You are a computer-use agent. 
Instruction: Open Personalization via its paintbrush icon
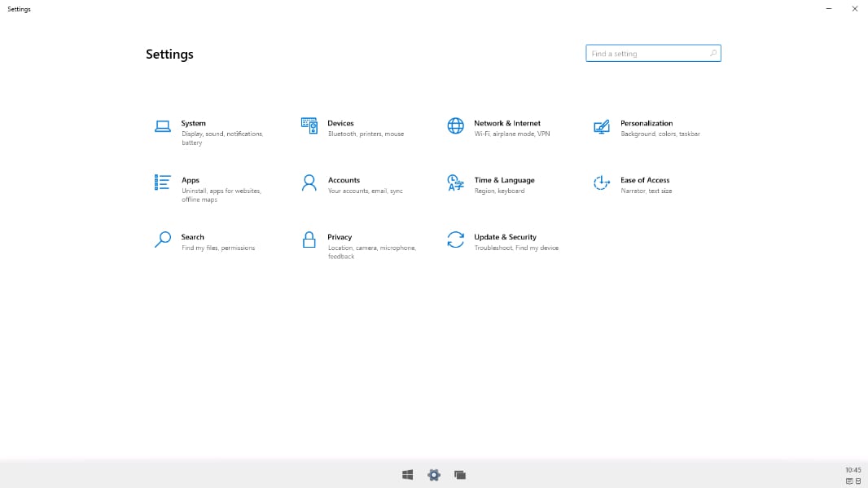(602, 126)
